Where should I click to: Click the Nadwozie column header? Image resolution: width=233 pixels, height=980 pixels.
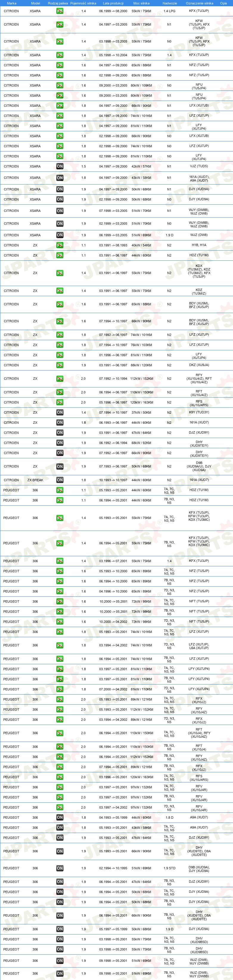coord(170,3)
